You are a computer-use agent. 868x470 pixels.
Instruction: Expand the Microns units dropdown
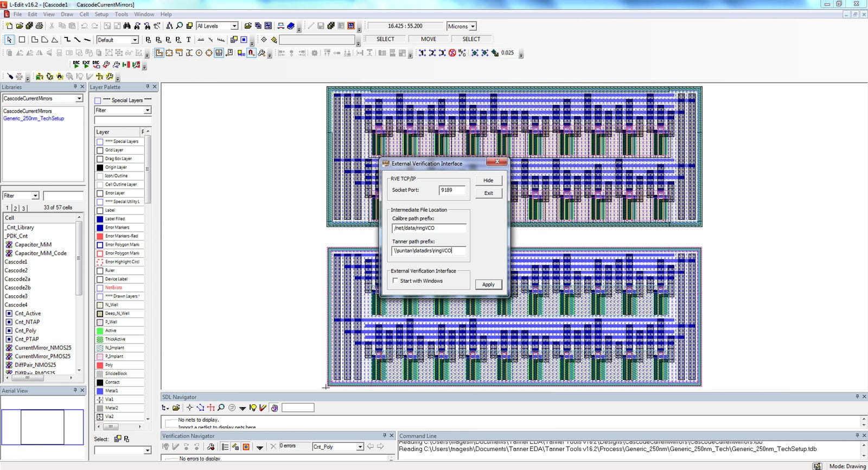coord(473,27)
